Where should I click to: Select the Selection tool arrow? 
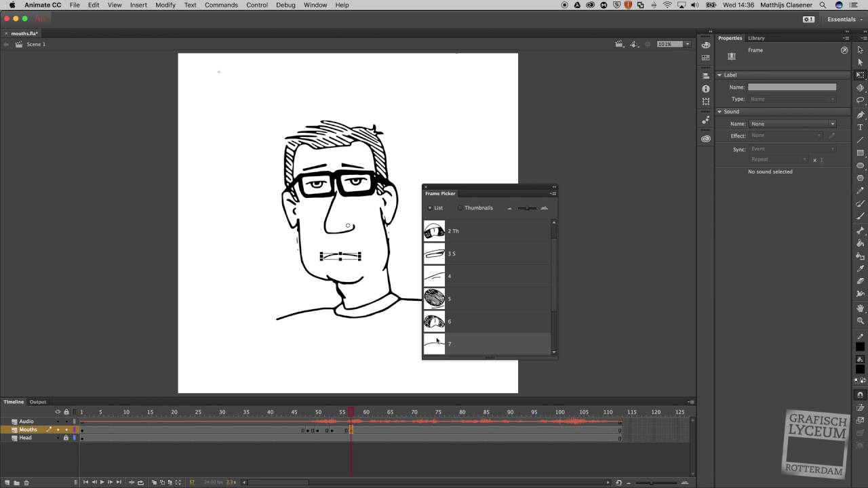tap(860, 49)
